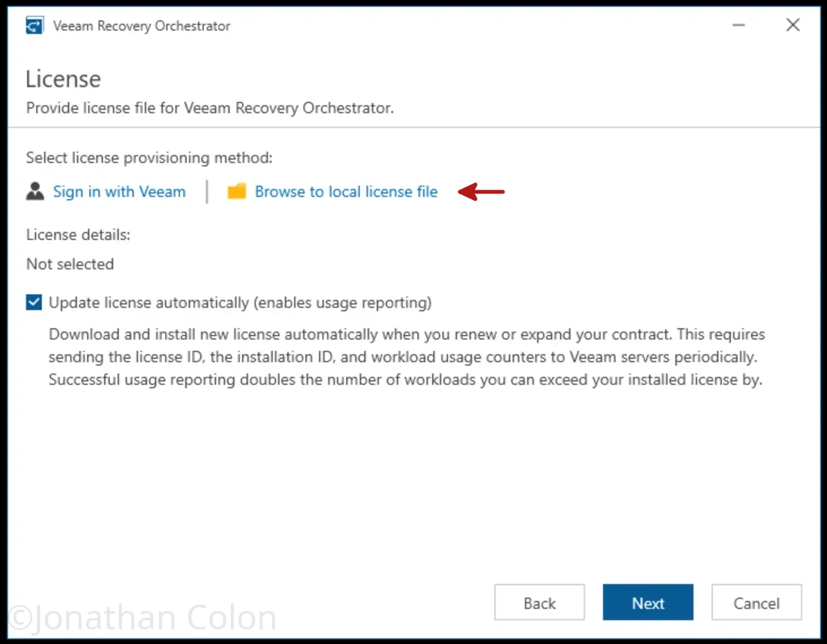Click the 'Download and install new license automatically' description
This screenshot has width=827, height=644.
pyautogui.click(x=407, y=357)
